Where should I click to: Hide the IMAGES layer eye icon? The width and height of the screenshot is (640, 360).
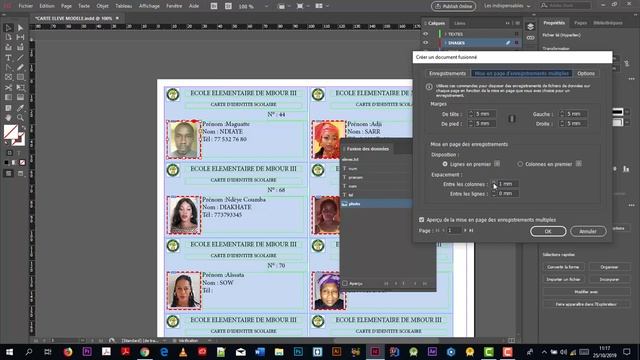click(x=426, y=42)
